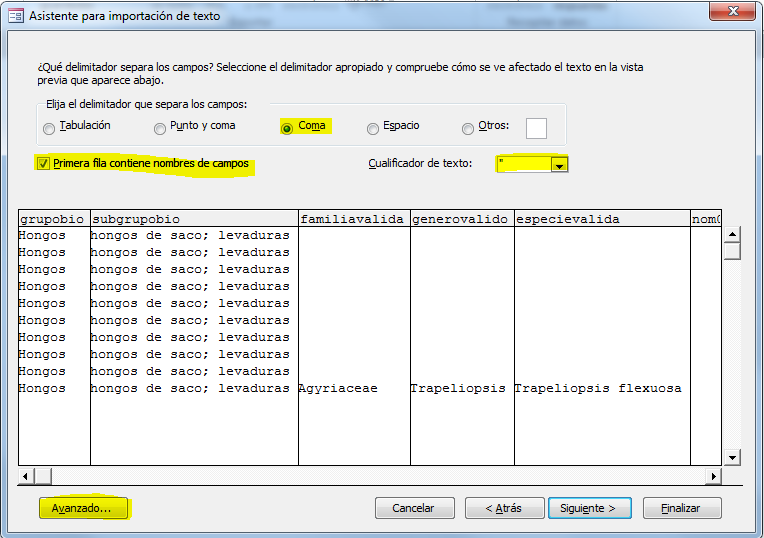Select the Otros delimiter option
Screen dimensions: 764x538
pos(468,128)
